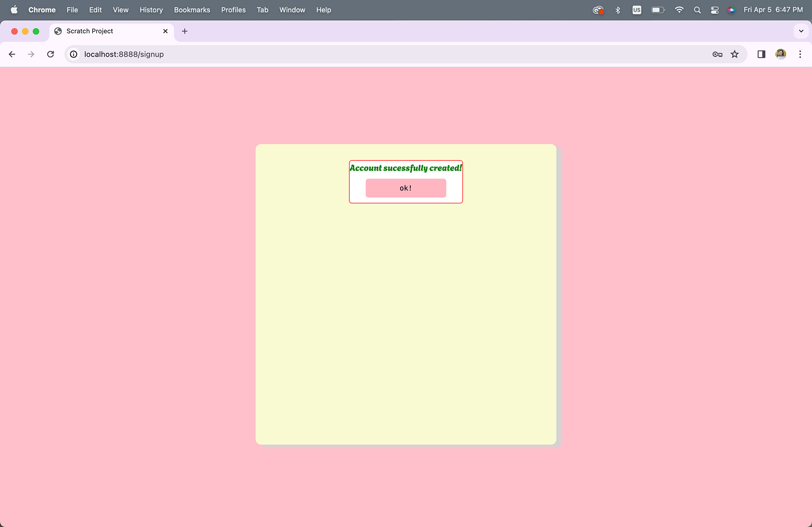Reload the signup page
812x527 pixels.
(x=50, y=54)
